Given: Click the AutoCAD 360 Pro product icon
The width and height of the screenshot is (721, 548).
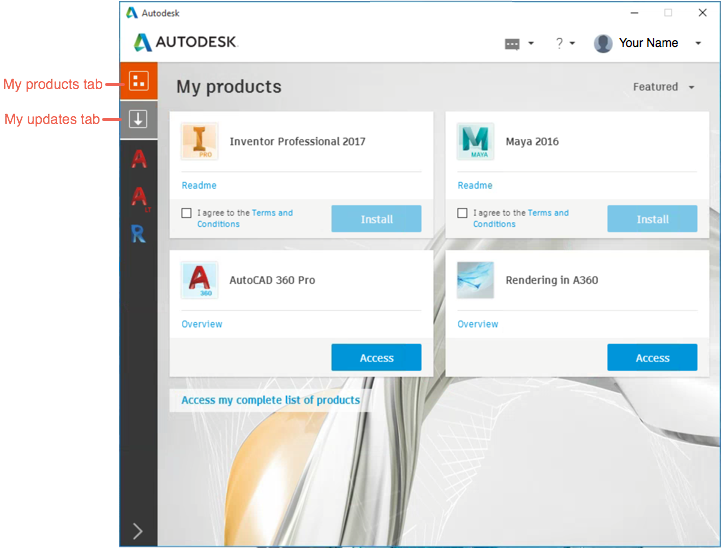Looking at the screenshot, I should click(199, 280).
